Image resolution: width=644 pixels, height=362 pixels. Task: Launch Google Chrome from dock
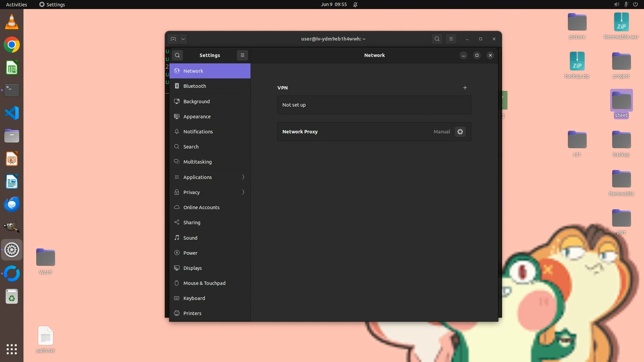tap(12, 45)
